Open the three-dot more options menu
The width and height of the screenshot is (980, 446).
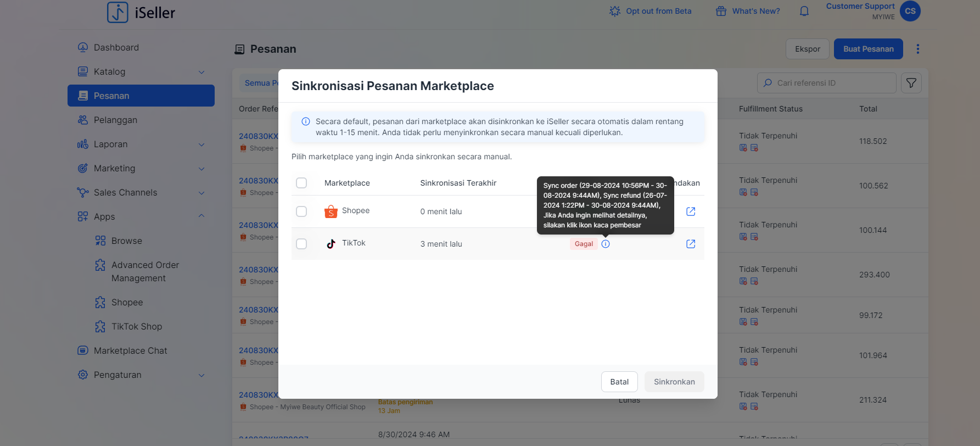pos(917,49)
